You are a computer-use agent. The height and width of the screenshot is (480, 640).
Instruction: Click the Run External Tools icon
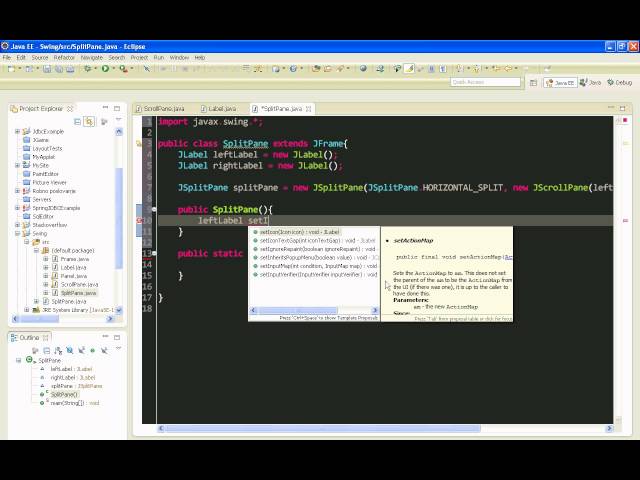123,69
